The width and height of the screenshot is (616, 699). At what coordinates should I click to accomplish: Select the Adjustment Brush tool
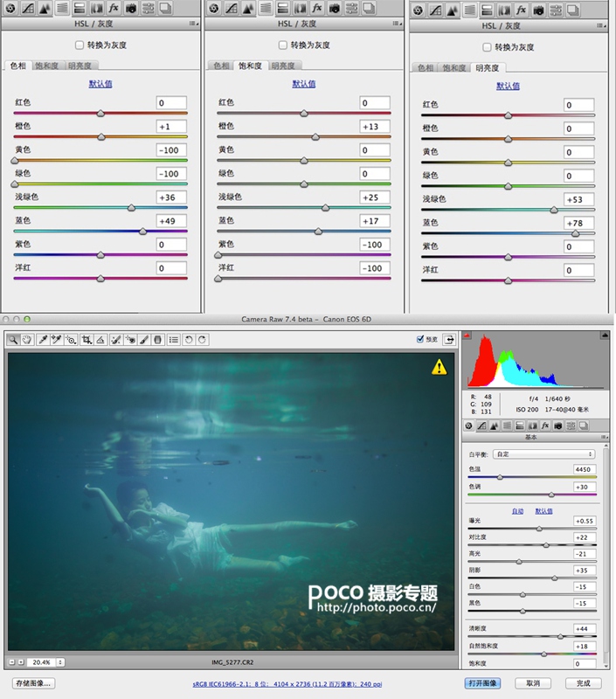point(144,340)
